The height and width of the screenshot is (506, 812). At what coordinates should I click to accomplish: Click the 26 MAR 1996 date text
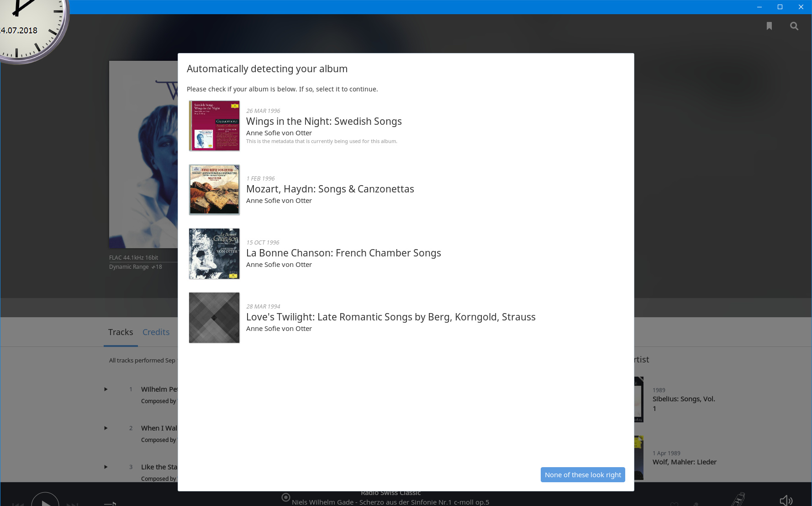263,111
